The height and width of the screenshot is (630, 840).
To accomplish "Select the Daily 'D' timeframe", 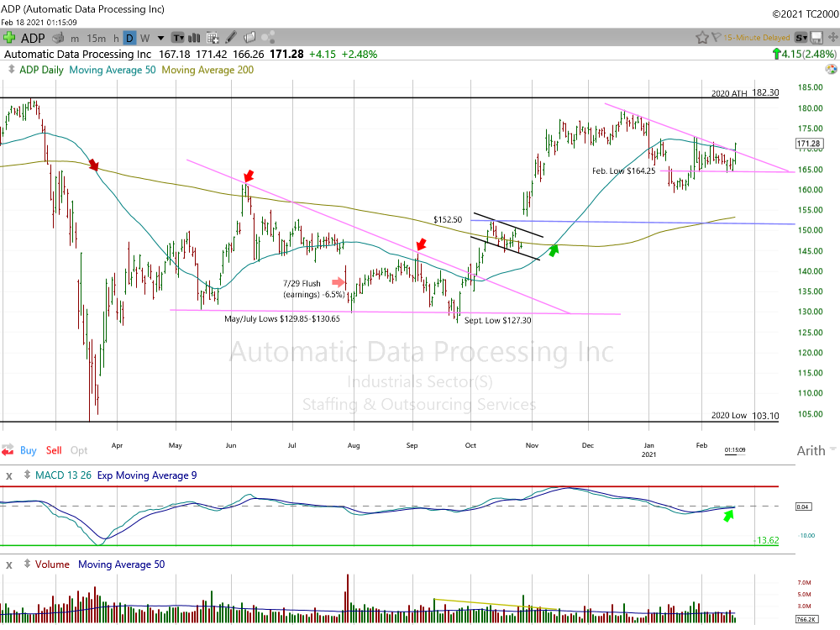I will pos(129,38).
